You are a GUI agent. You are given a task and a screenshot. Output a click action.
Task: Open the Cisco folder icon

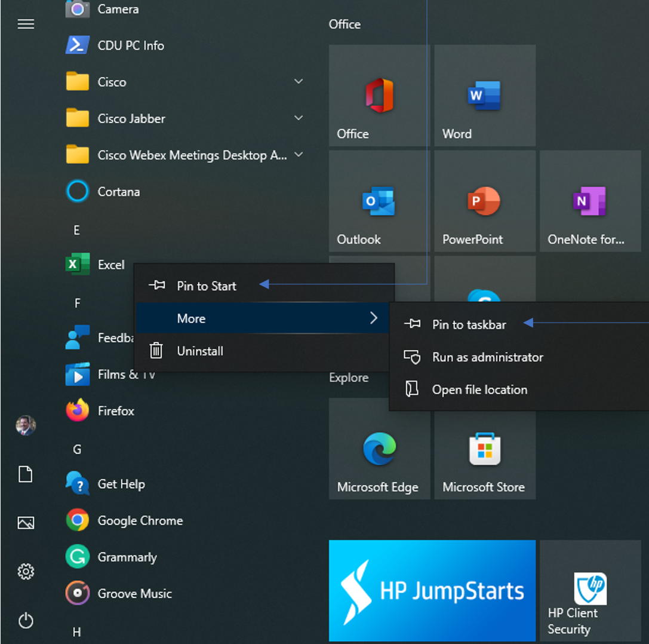pyautogui.click(x=77, y=82)
